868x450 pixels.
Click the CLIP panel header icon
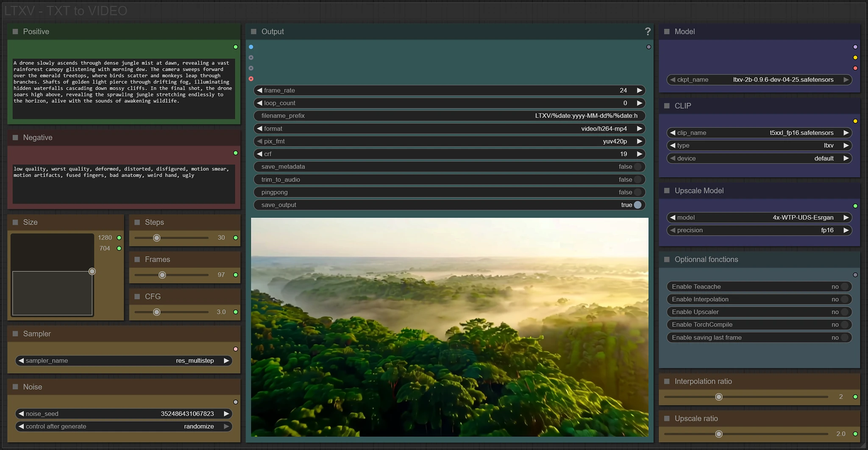click(667, 106)
